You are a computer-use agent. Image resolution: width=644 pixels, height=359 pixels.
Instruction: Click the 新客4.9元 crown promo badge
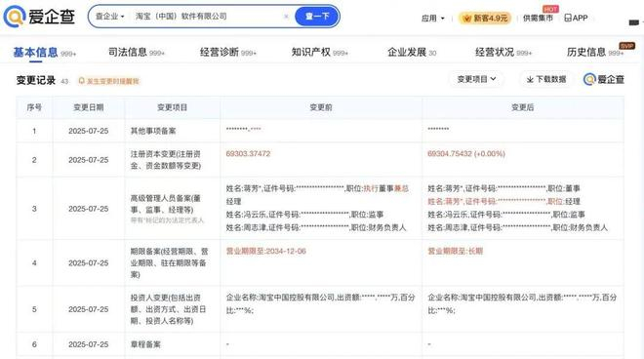[485, 19]
